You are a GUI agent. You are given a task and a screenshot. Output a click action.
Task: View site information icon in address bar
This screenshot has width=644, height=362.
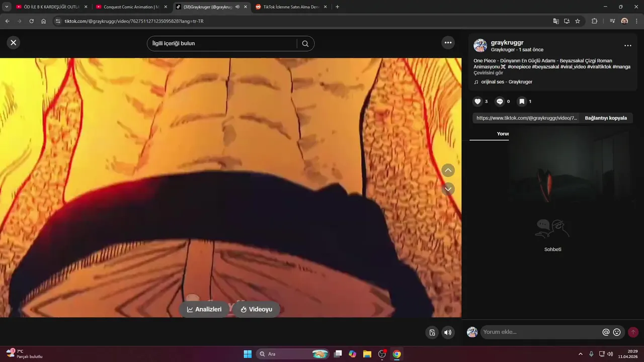pyautogui.click(x=57, y=21)
